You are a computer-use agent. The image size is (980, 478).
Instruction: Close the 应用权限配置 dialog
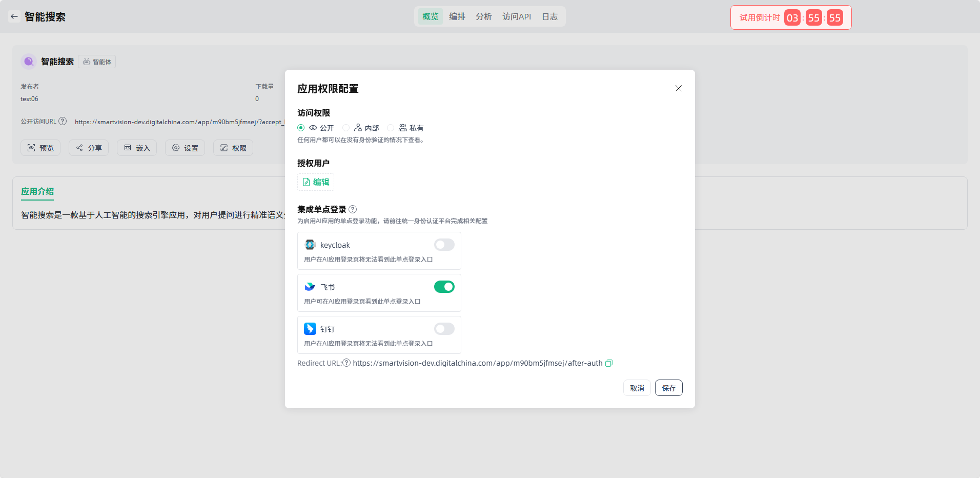[678, 88]
